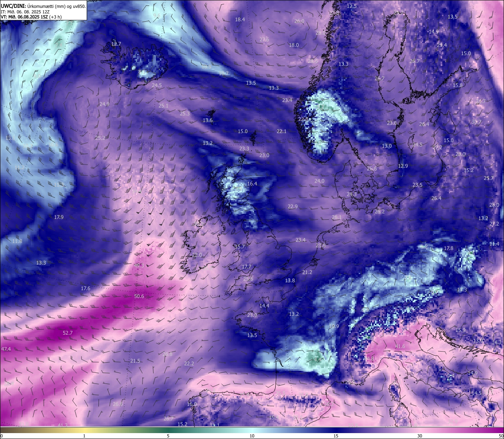
Task: Click the UWC/DINI map title text
Action: [43, 6]
